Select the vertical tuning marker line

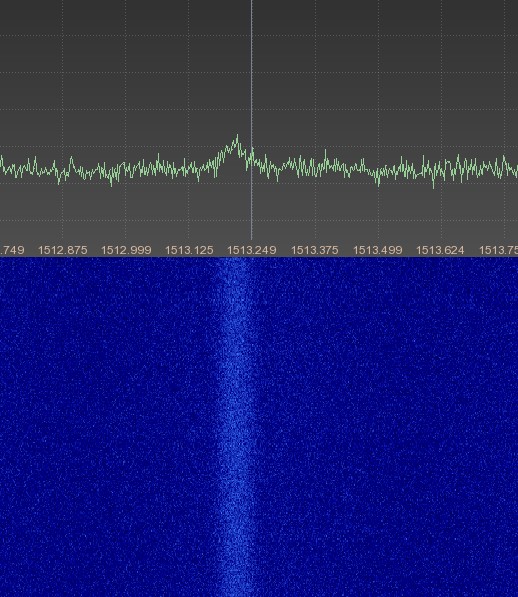[x=251, y=120]
